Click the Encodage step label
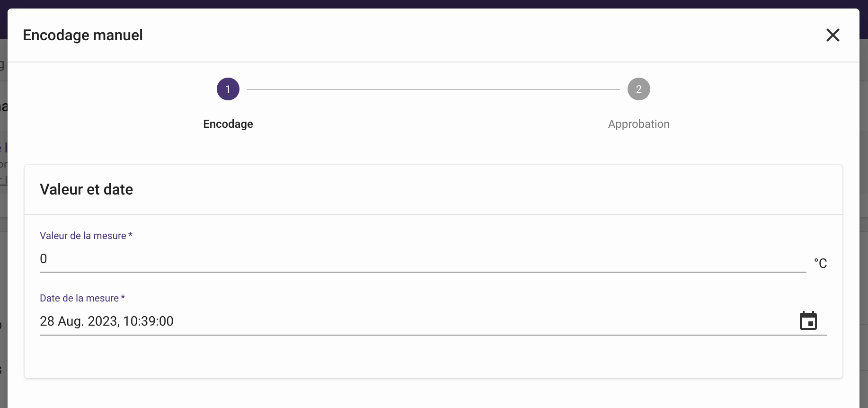 [x=228, y=124]
